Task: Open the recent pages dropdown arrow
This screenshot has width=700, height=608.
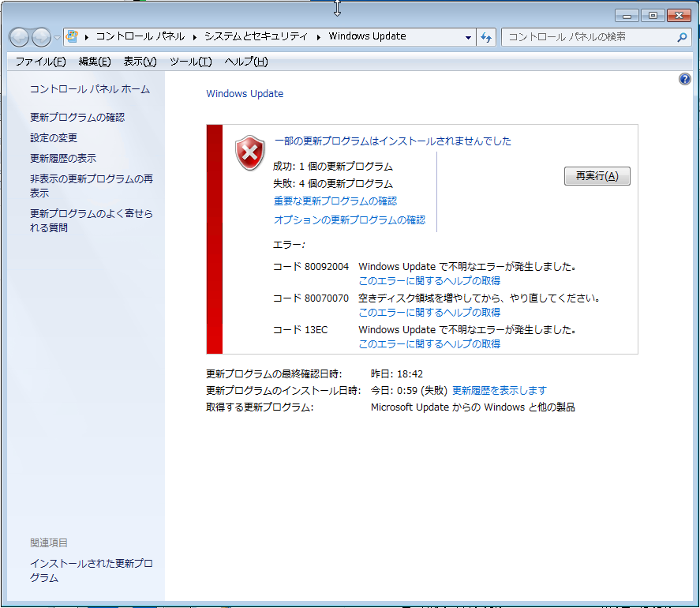Action: pyautogui.click(x=57, y=38)
